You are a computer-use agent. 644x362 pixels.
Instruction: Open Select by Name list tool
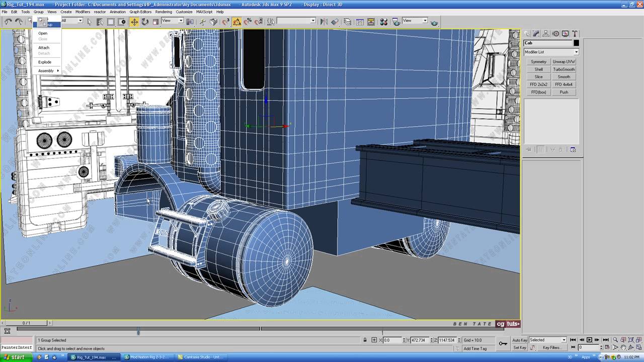pos(100,22)
